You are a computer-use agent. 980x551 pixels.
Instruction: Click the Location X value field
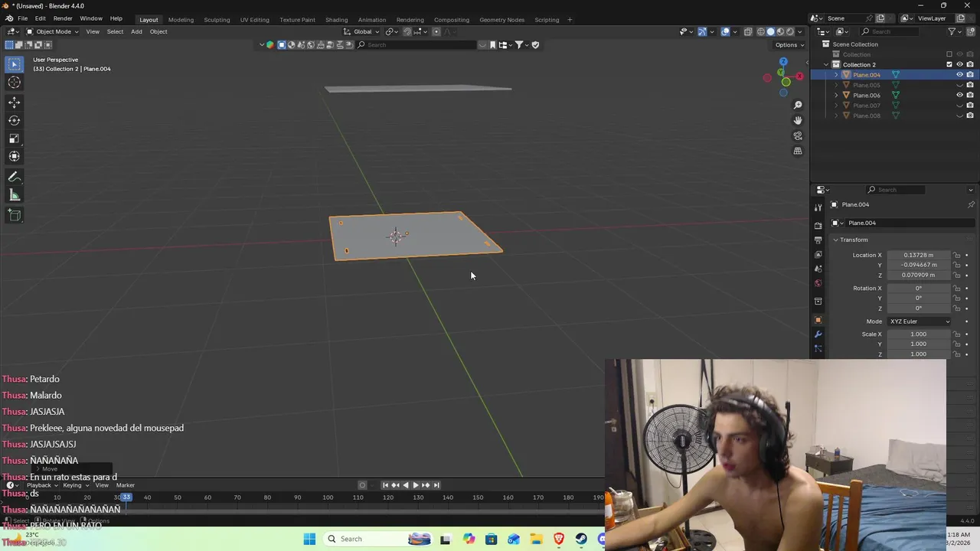918,255
